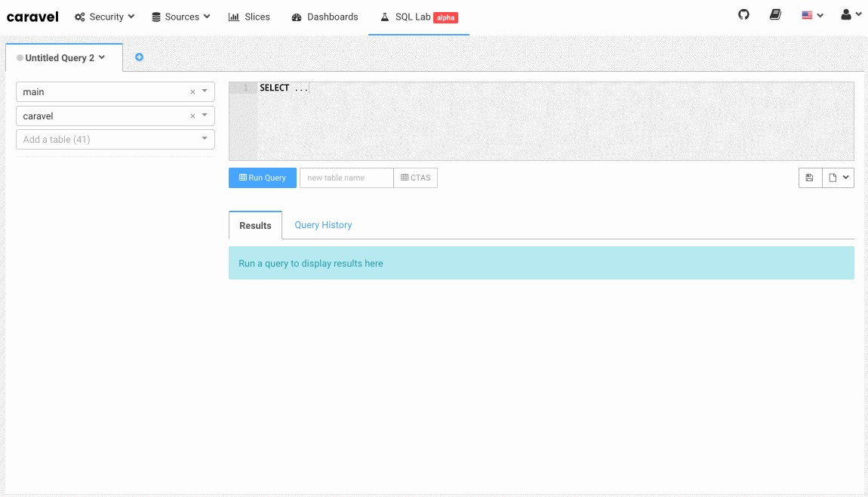Screen dimensions: 868x497
Task: Open the Add a table (41) dropdown
Action: point(115,139)
